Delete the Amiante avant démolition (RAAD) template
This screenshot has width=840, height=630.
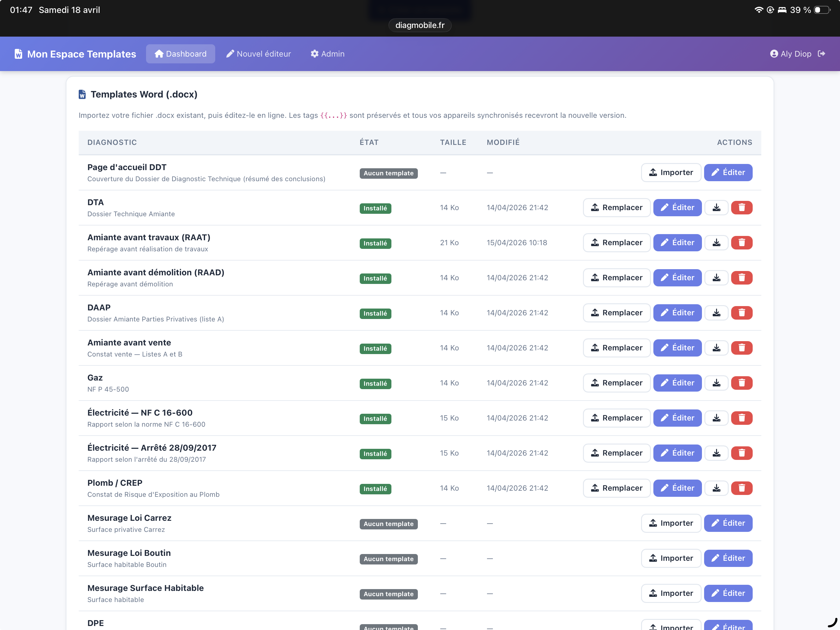(x=741, y=278)
